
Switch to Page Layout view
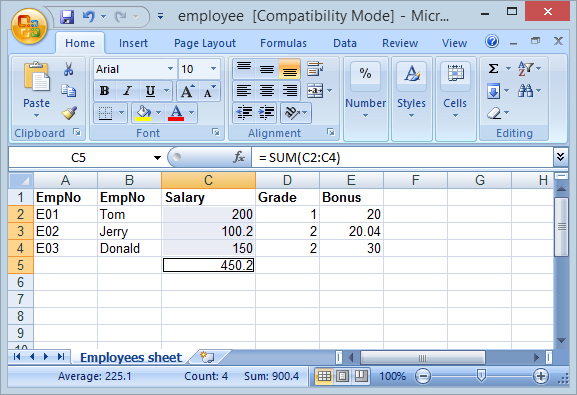click(343, 376)
